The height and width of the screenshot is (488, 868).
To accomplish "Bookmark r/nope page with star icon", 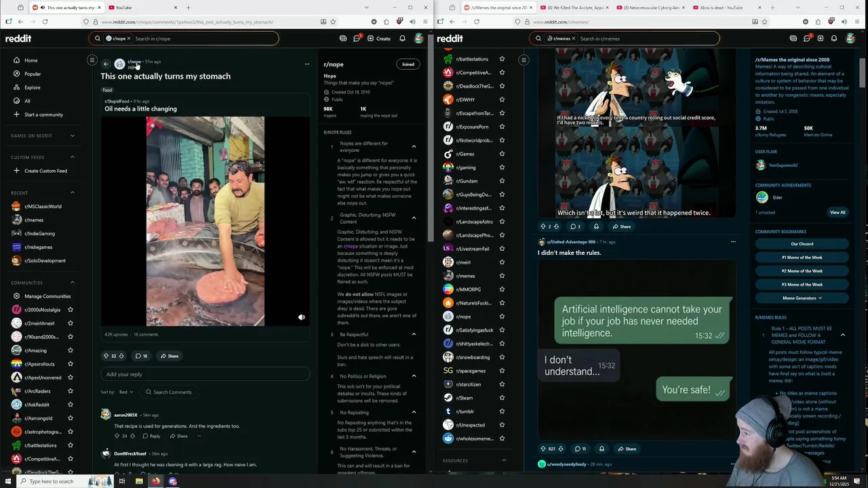I will pos(333,22).
